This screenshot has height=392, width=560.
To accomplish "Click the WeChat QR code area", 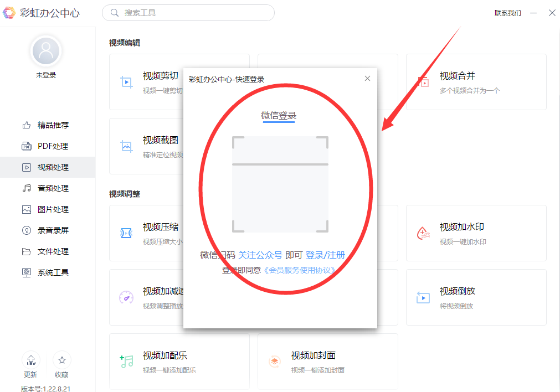I will [280, 184].
